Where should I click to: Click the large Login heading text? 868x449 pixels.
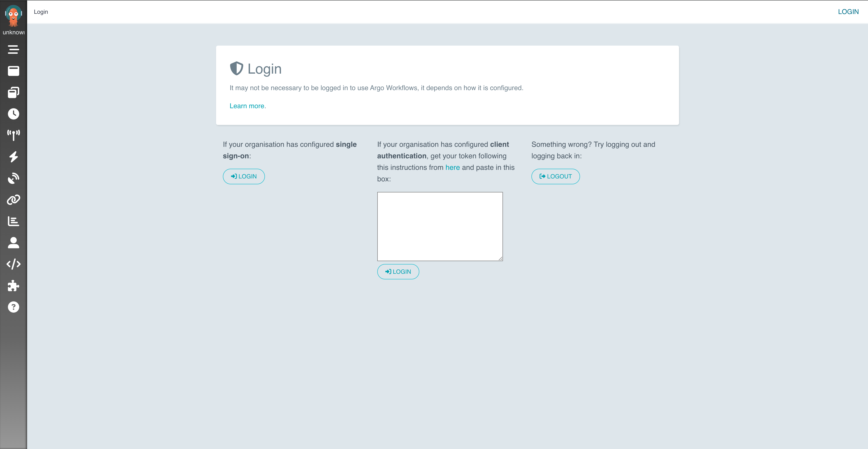coord(264,69)
